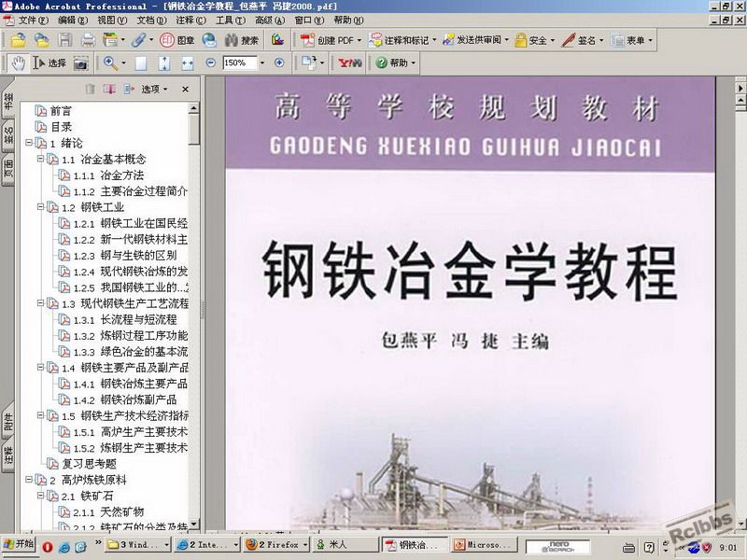This screenshot has width=747, height=560.
Task: Click the 搜索 binoculars search button
Action: pos(242,40)
